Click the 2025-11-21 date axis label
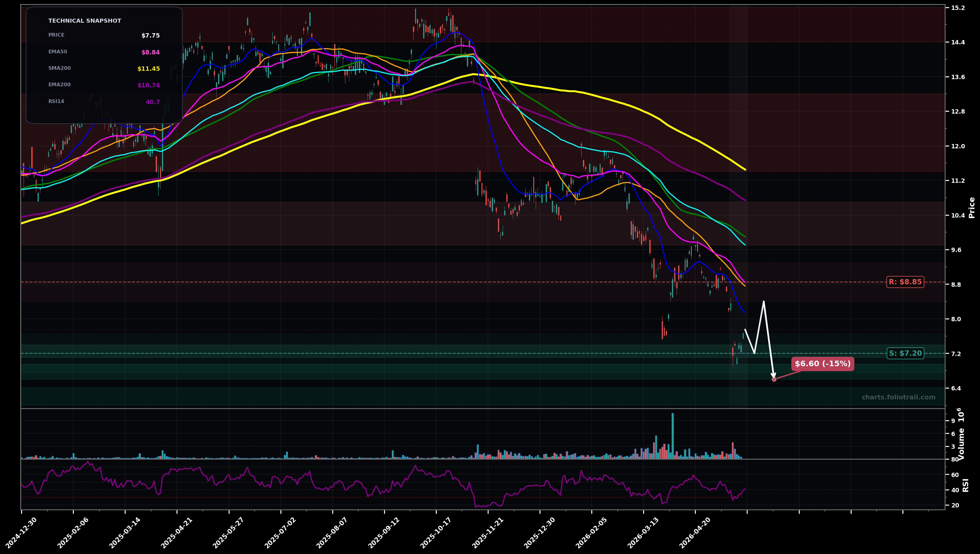The height and width of the screenshot is (554, 980). pyautogui.click(x=487, y=533)
